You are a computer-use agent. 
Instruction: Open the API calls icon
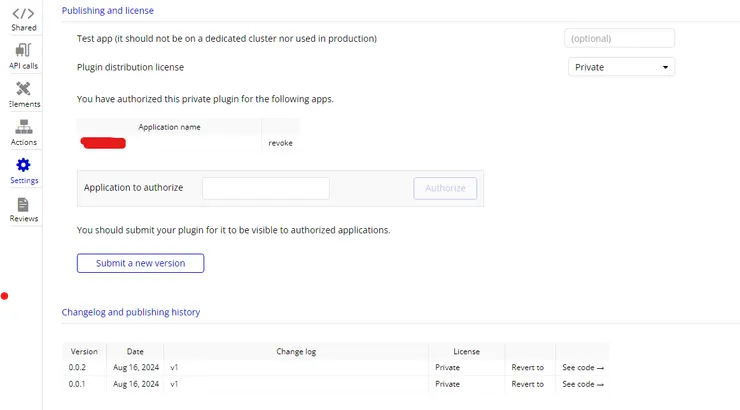24,50
